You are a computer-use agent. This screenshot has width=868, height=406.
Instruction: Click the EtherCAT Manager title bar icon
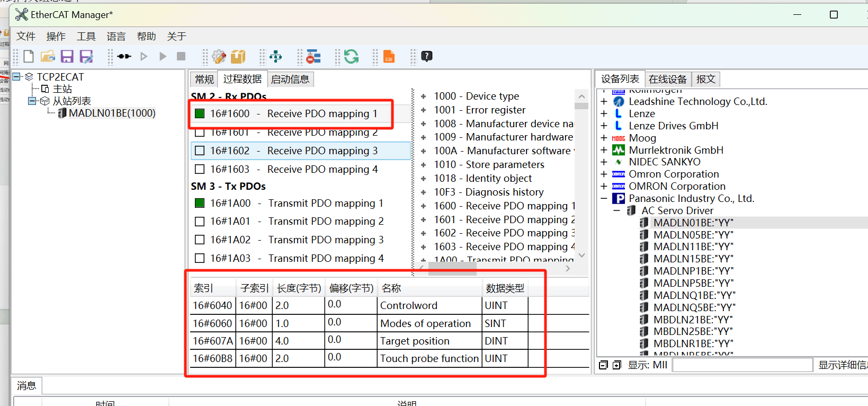coord(21,14)
